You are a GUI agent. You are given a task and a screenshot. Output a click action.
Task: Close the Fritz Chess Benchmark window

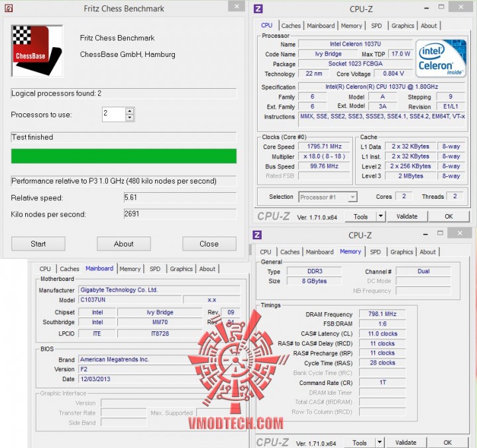tap(237, 7)
